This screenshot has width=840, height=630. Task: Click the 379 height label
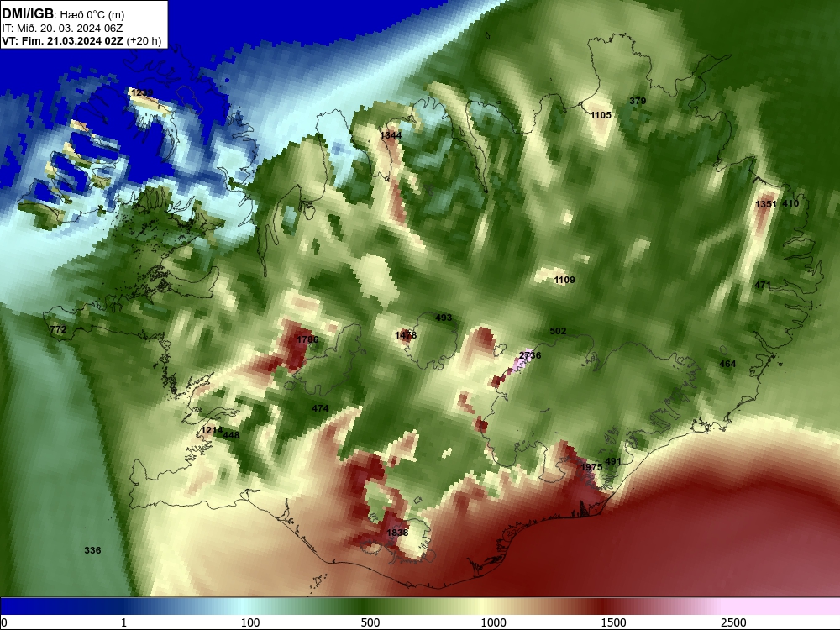click(638, 101)
